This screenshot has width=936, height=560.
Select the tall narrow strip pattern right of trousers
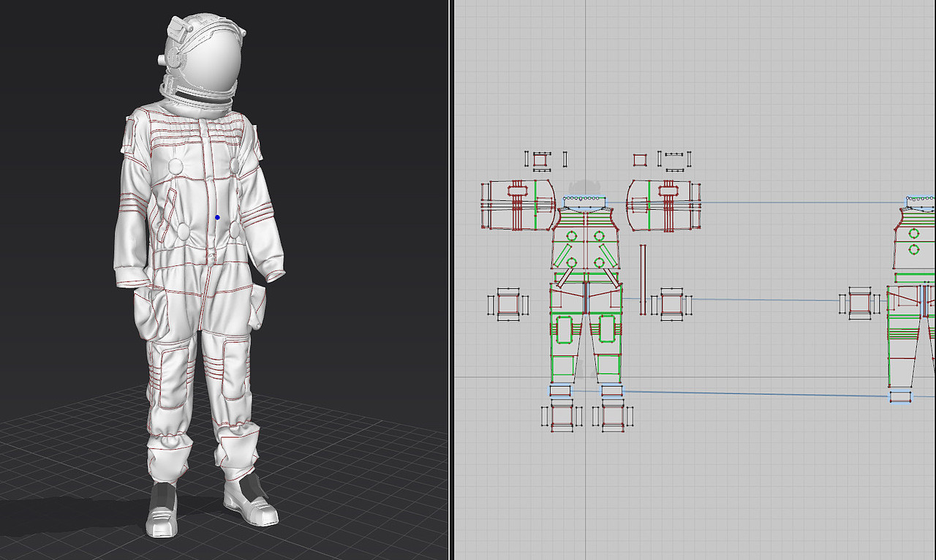pyautogui.click(x=643, y=279)
